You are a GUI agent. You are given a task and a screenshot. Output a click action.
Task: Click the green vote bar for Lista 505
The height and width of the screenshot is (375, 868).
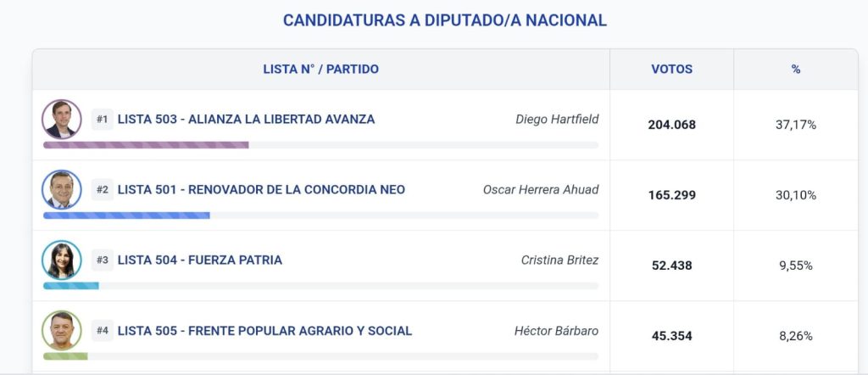click(x=65, y=356)
